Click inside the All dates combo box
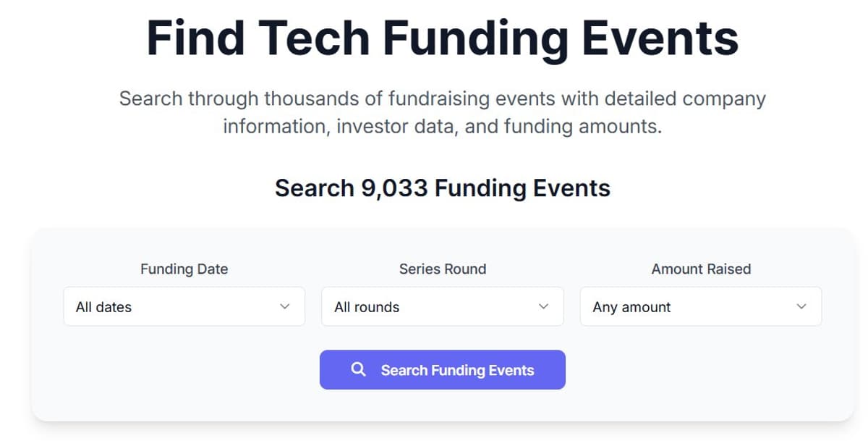 click(x=145, y=306)
